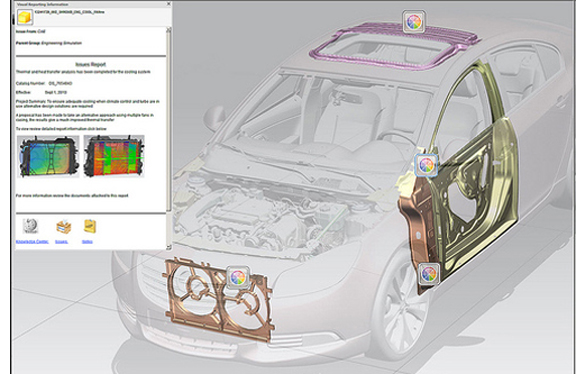Image resolution: width=576 pixels, height=374 pixels.
Task: Click the scroll-up arrow of the report panel
Action: [x=169, y=30]
